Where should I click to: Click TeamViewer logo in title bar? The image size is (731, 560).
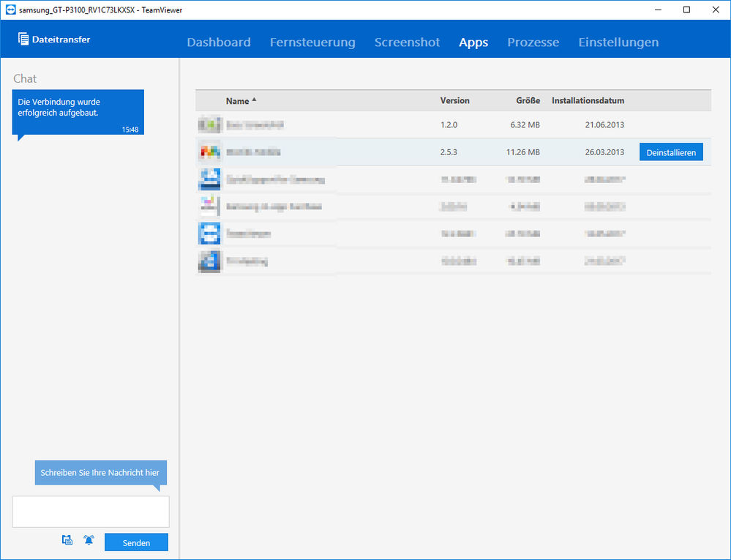point(10,10)
